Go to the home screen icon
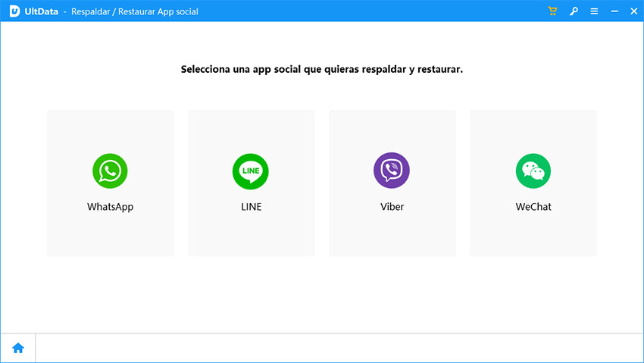This screenshot has height=363, width=644. [18, 348]
